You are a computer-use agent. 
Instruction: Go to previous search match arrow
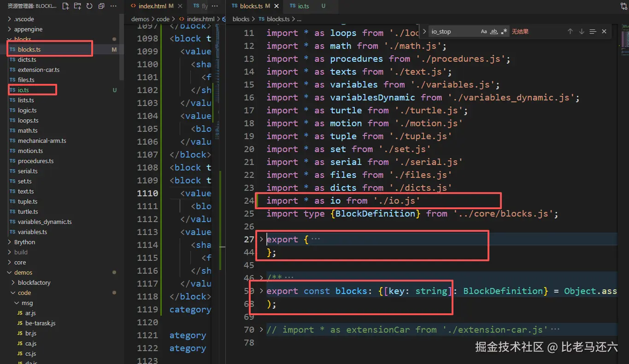pyautogui.click(x=570, y=31)
